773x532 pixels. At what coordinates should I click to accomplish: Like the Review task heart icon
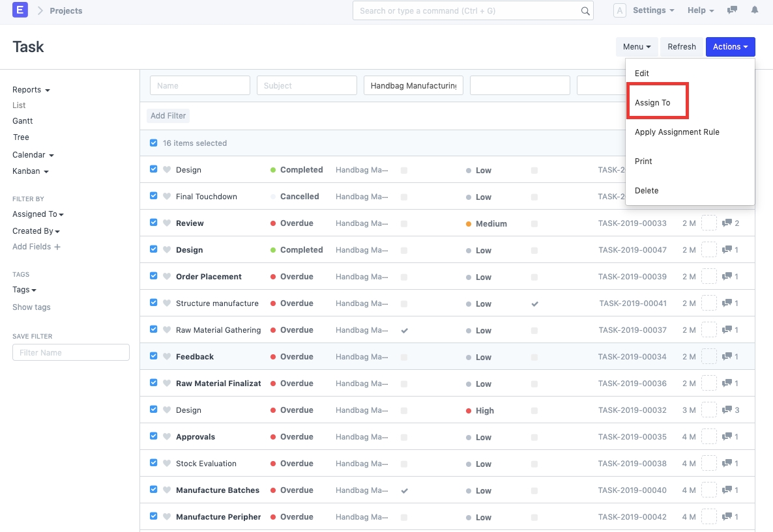pos(167,223)
